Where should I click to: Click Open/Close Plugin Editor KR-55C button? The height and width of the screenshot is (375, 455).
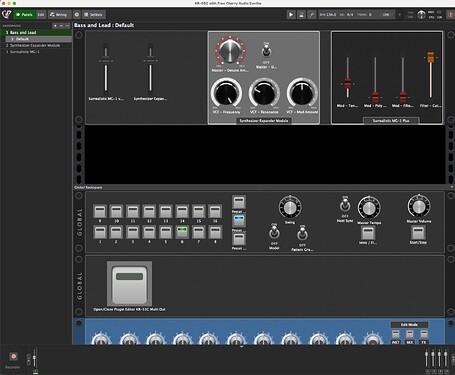[x=129, y=283]
